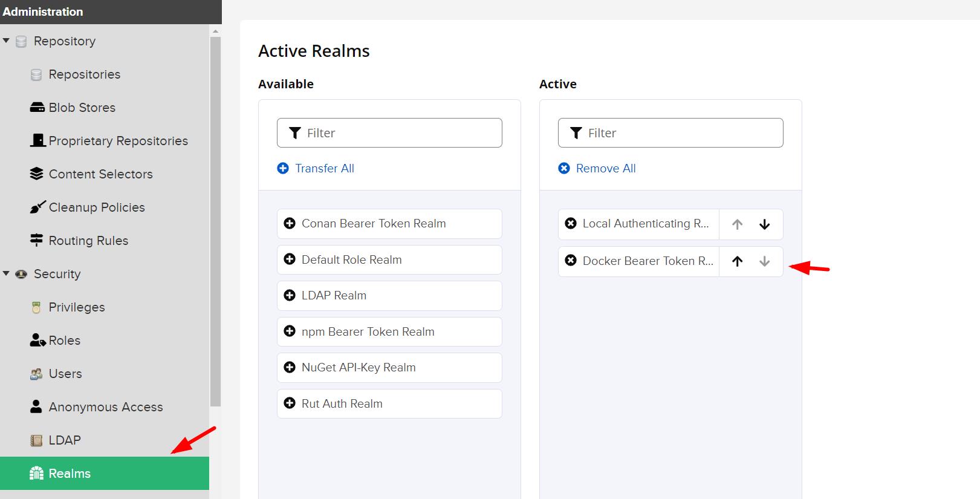The width and height of the screenshot is (980, 499).
Task: Add Default Role Realm plus icon
Action: [290, 259]
